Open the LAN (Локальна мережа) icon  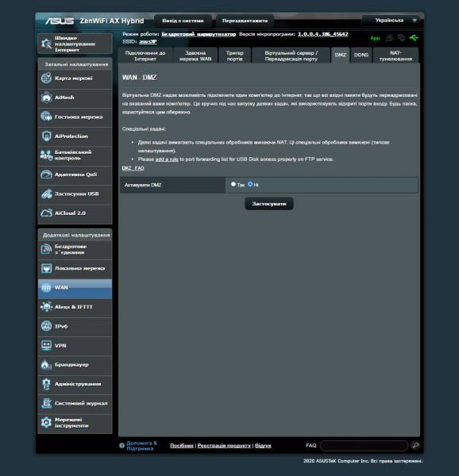[x=46, y=268]
